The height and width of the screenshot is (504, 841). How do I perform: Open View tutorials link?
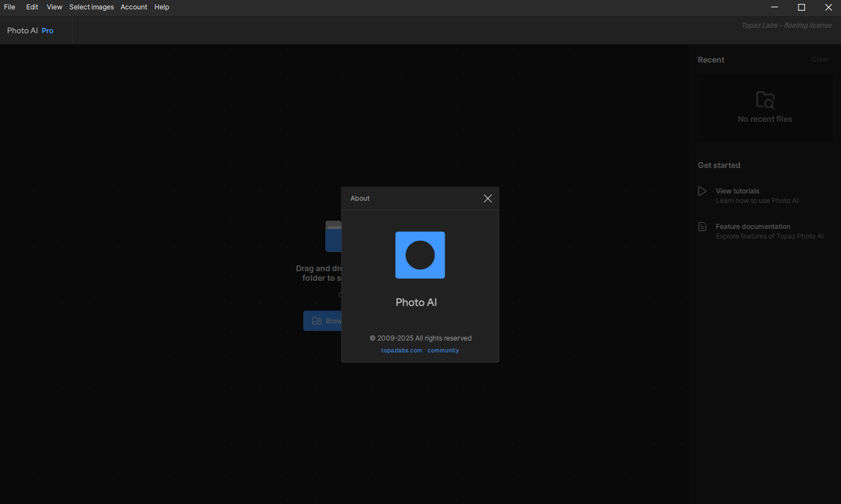[x=737, y=191]
